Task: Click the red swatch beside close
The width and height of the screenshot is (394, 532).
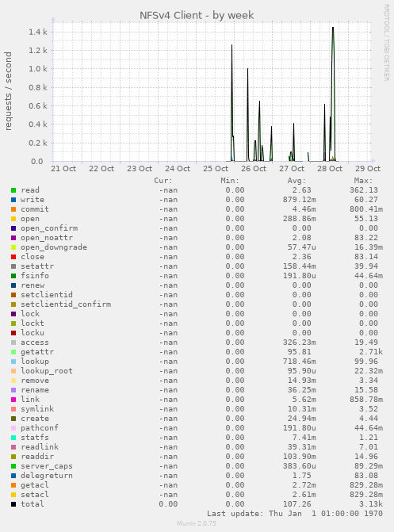Action: click(x=13, y=257)
